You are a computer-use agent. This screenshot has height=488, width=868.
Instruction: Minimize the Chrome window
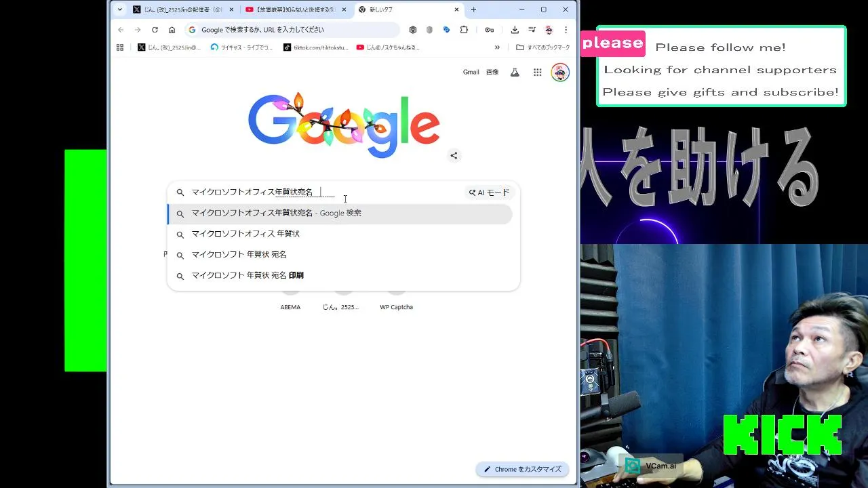pyautogui.click(x=521, y=9)
